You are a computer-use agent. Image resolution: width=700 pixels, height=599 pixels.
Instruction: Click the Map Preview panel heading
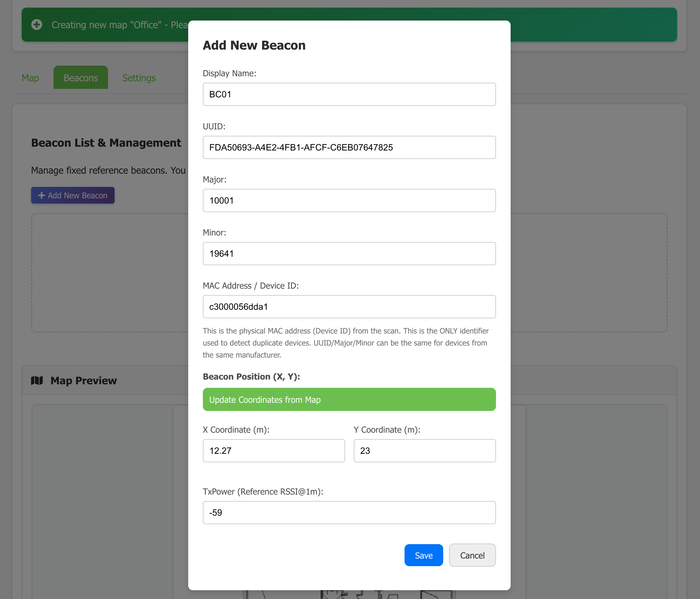pos(84,381)
